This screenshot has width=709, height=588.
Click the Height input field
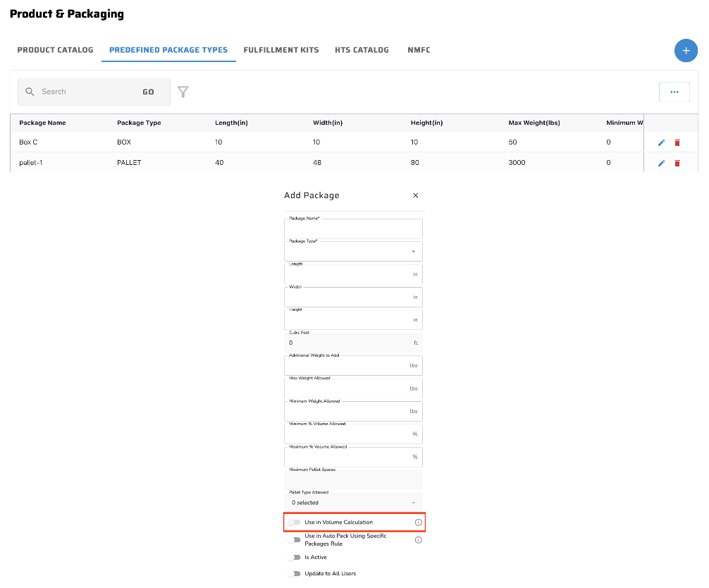click(353, 320)
